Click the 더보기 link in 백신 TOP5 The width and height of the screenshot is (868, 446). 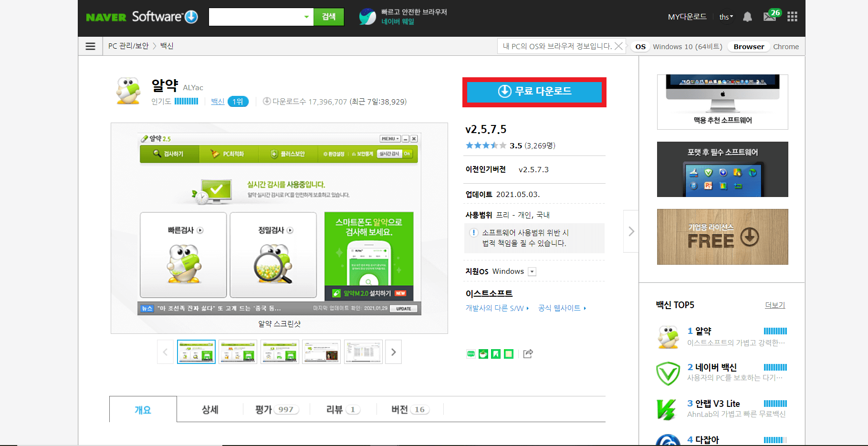click(775, 305)
